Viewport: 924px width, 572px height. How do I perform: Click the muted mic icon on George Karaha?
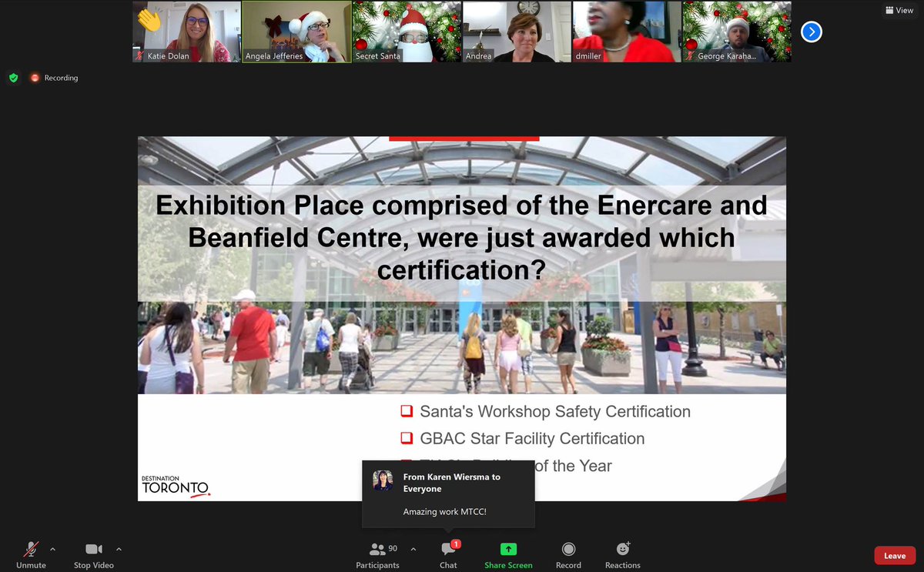[691, 56]
